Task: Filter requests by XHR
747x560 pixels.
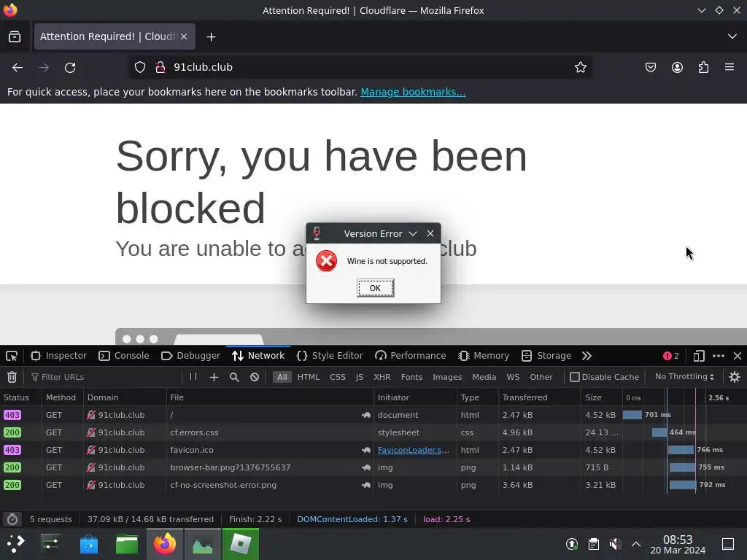Action: point(382,377)
